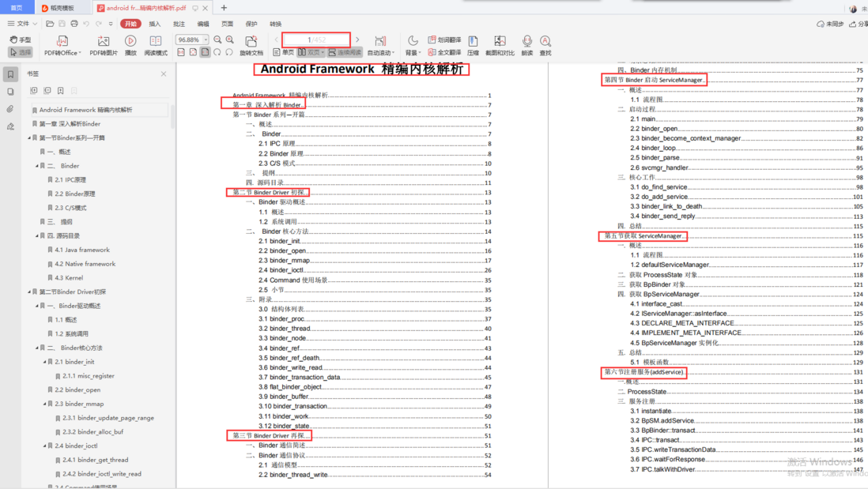Click the bookmark panel scrollbar
Viewport: 868px width, 489px height.
[x=172, y=116]
